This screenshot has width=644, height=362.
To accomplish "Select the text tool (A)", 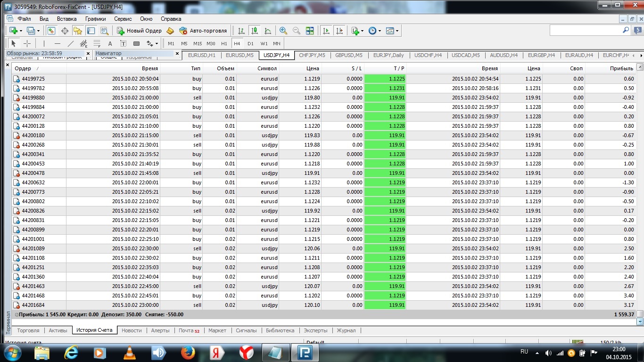I will click(x=110, y=43).
